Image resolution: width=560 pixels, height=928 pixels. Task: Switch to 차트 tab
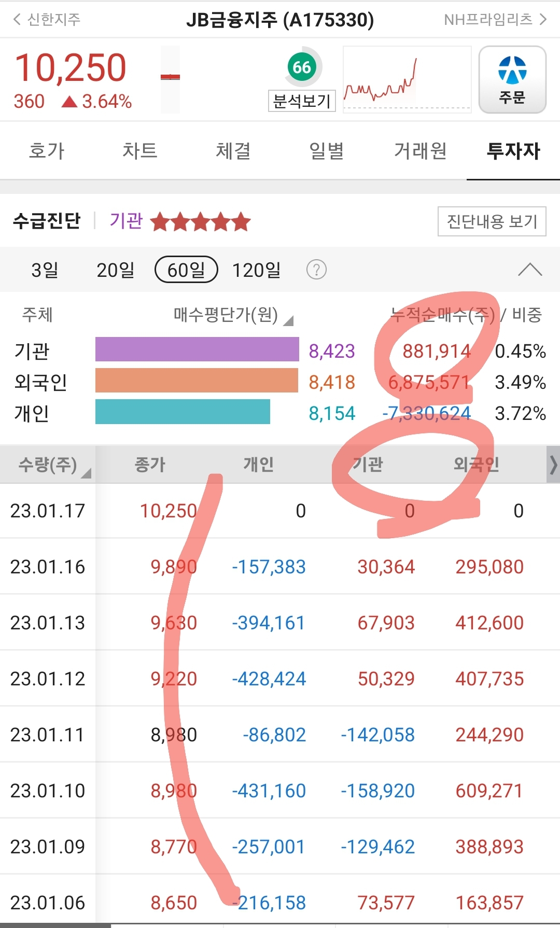140,151
